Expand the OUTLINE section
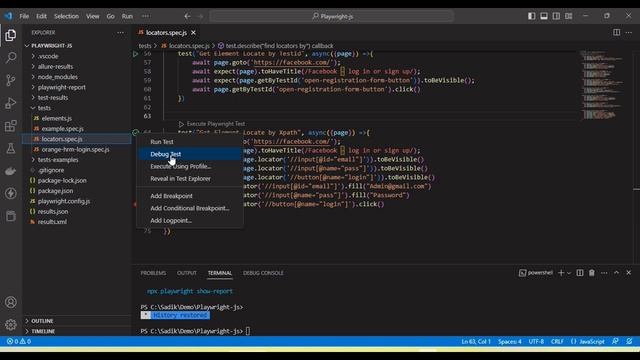 pyautogui.click(x=77, y=321)
